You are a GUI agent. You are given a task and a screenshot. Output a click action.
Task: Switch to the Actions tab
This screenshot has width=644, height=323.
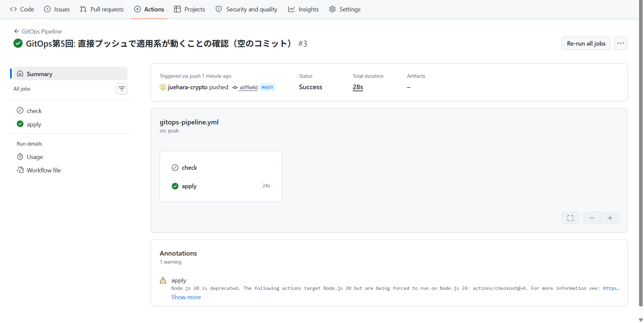coord(149,9)
